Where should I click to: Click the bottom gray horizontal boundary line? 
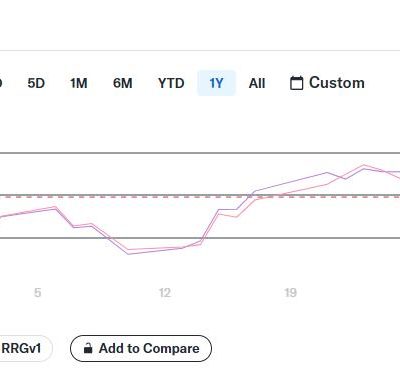point(200,238)
